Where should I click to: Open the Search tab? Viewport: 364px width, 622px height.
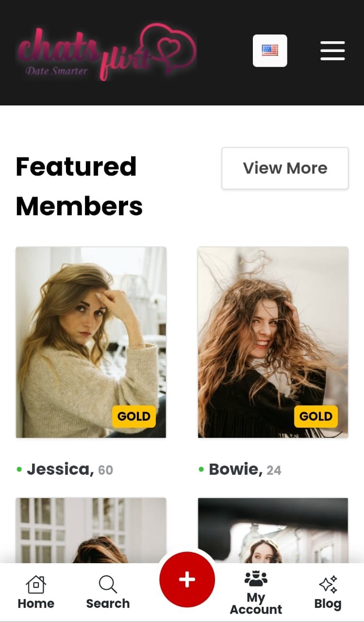[108, 604]
